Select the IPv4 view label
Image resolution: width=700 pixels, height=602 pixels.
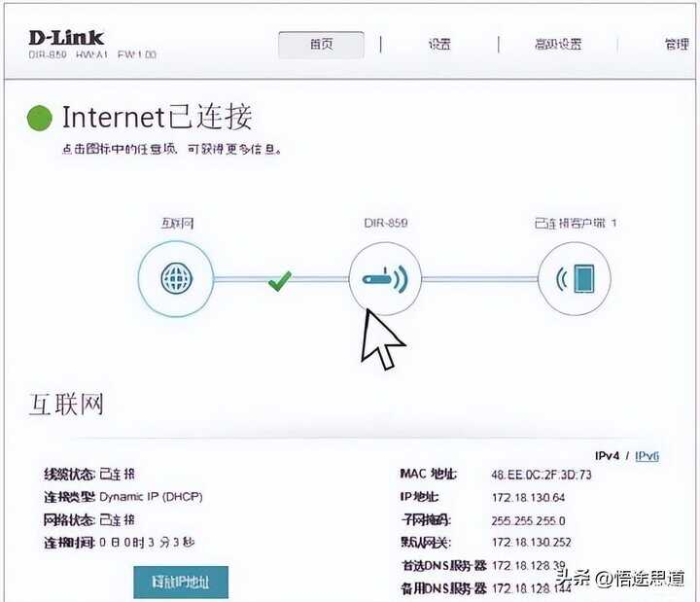click(607, 456)
